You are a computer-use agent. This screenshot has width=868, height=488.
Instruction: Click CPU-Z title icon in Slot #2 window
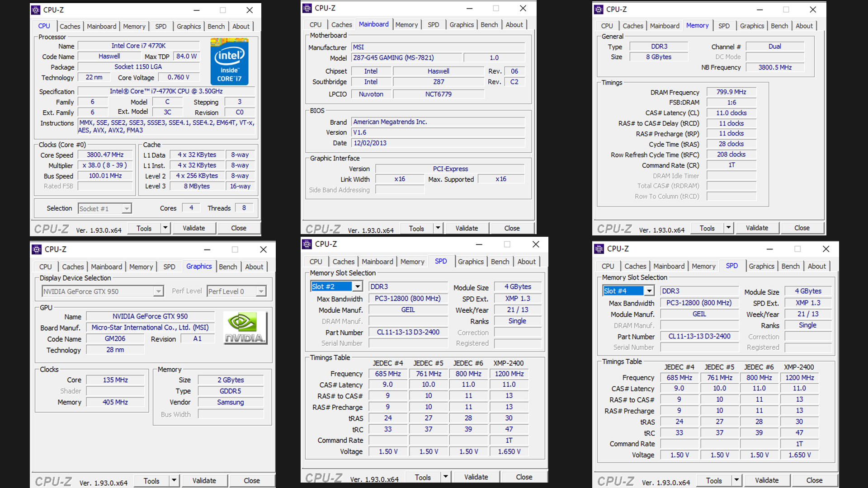(307, 244)
